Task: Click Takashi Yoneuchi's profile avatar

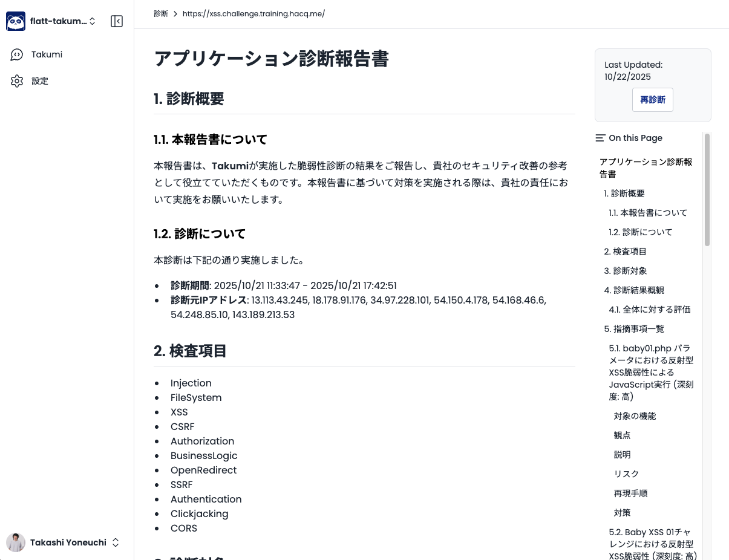Action: pos(16,542)
